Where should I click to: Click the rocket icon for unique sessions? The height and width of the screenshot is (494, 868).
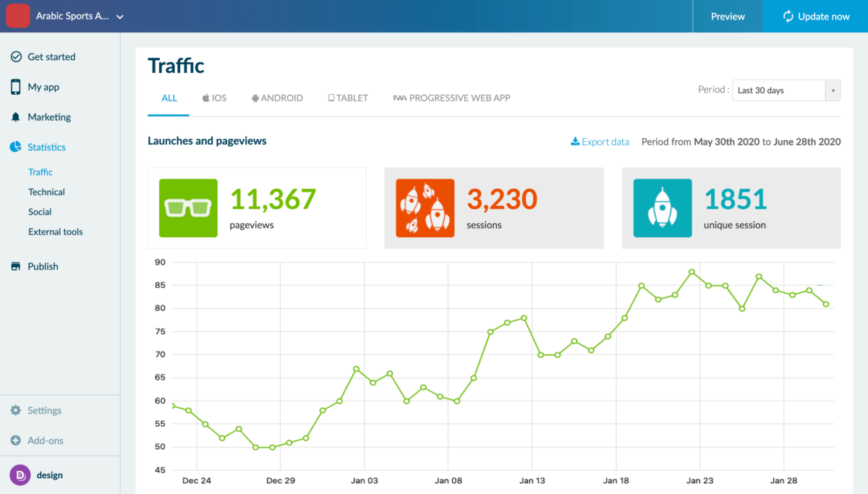[663, 208]
